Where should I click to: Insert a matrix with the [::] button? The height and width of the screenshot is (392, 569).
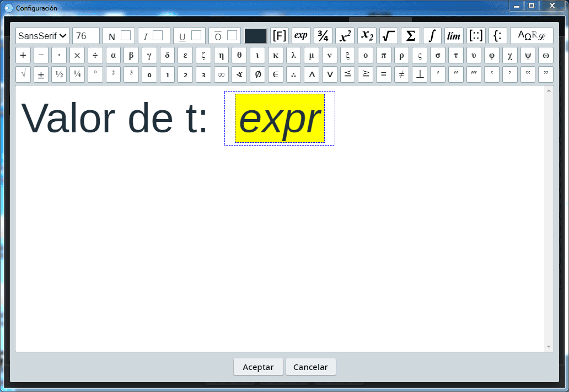pyautogui.click(x=476, y=36)
